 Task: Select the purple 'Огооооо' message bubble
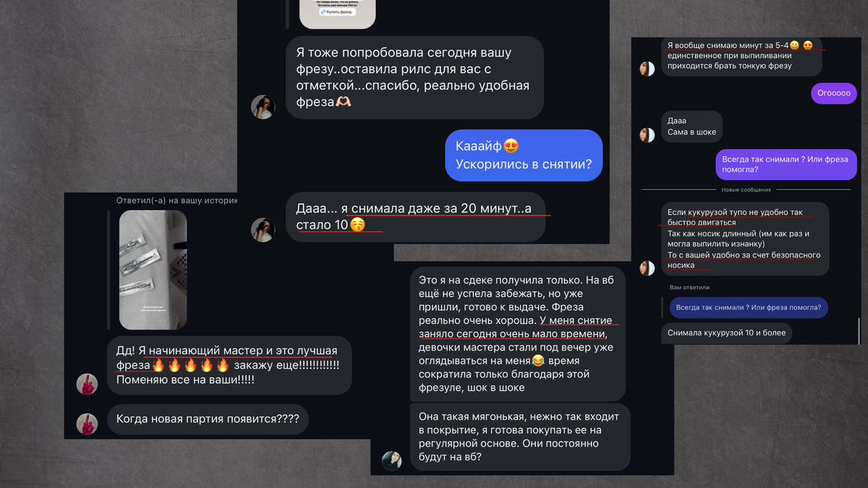point(834,93)
